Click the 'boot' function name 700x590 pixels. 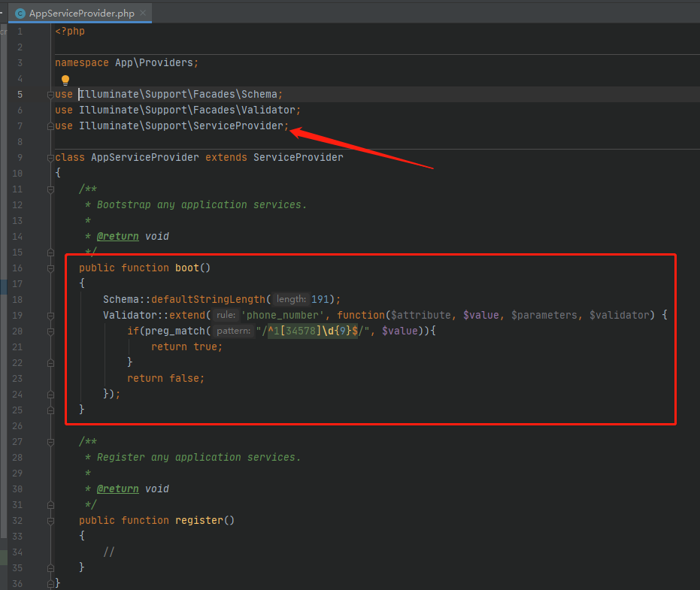pyautogui.click(x=186, y=268)
